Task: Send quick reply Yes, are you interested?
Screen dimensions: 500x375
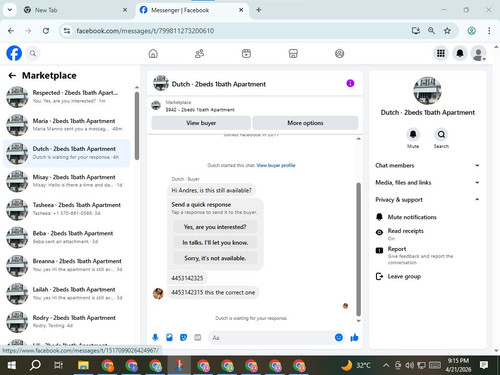Action: click(x=215, y=227)
